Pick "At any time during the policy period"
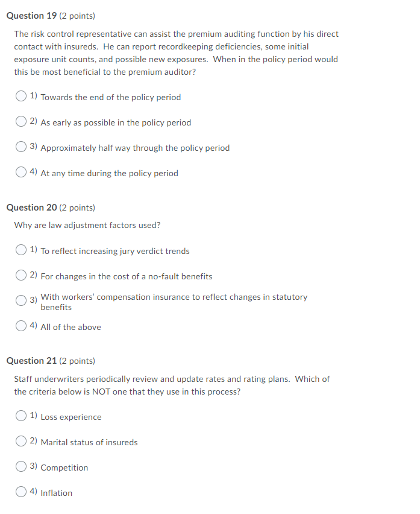The height and width of the screenshot is (514, 420). click(x=20, y=173)
